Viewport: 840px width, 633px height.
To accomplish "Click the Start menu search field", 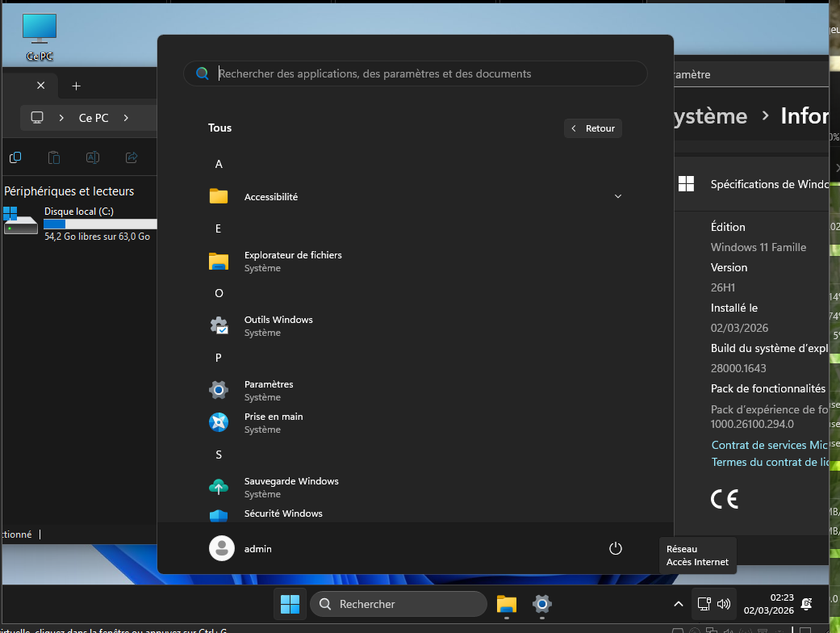I will pos(416,73).
